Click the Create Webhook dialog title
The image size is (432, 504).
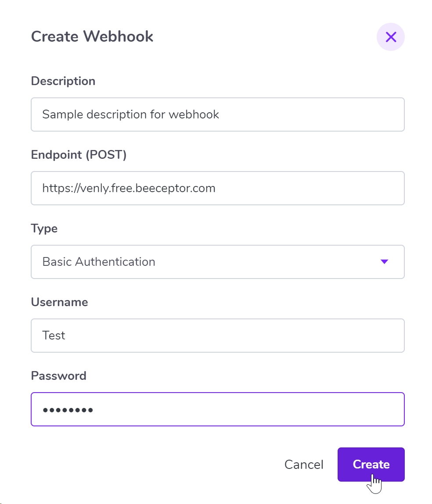92,36
